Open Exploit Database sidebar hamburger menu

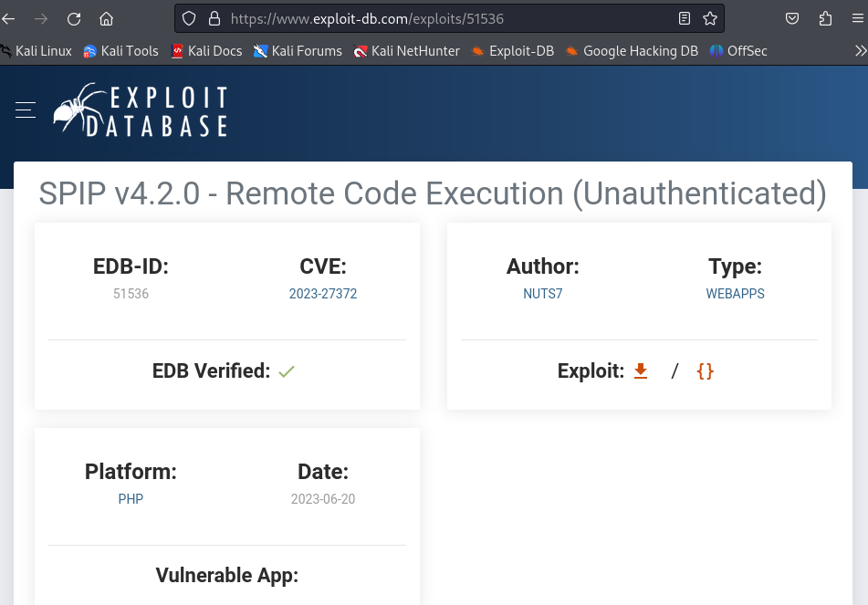point(26,110)
